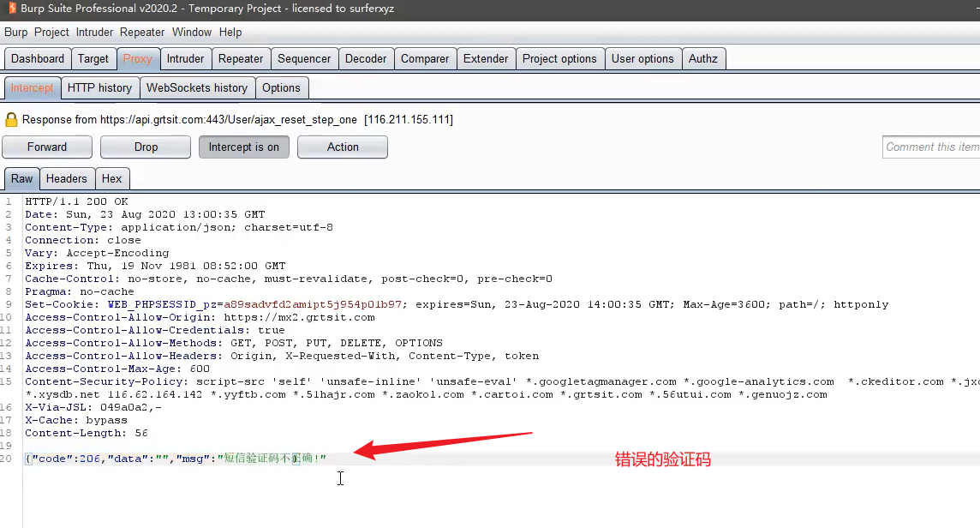Click the Content-Security-Policy header line
Screen dimensions: 980x528
click(503, 388)
